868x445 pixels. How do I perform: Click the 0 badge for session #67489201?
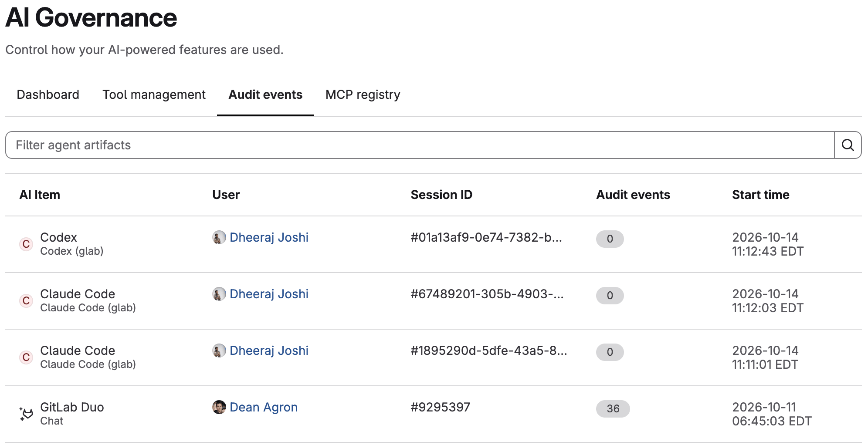pos(610,296)
